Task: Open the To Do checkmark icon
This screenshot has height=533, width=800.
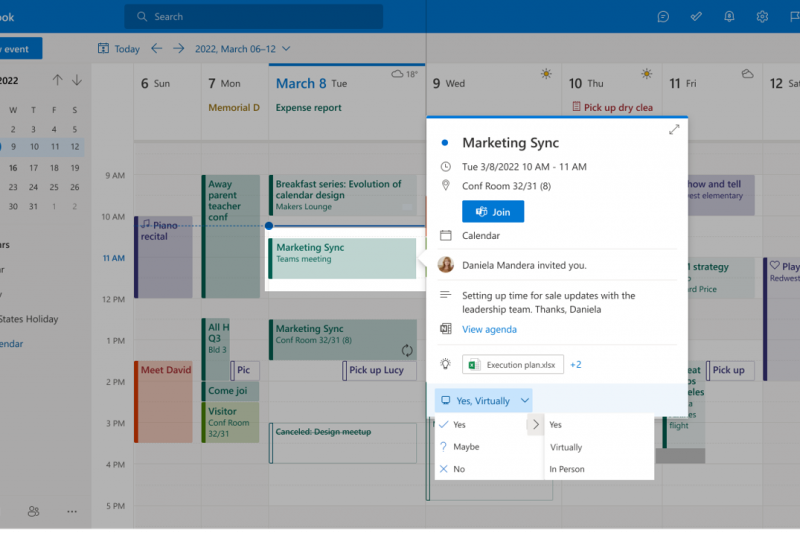Action: [696, 17]
